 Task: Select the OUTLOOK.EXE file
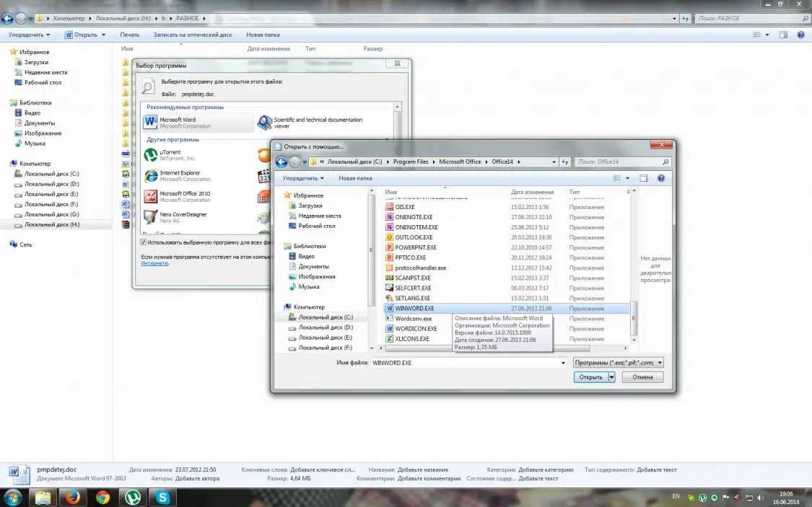(414, 237)
